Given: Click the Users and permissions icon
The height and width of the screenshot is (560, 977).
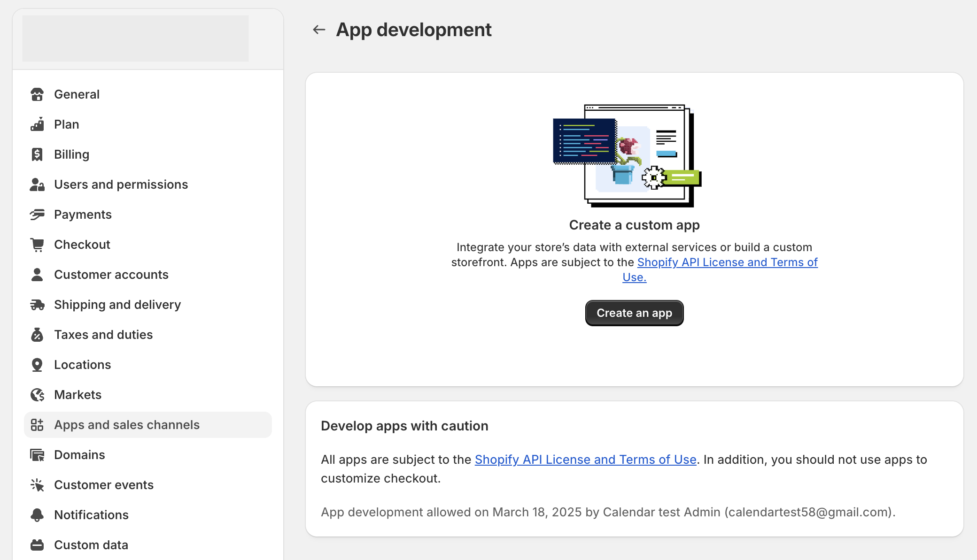Looking at the screenshot, I should click(37, 184).
